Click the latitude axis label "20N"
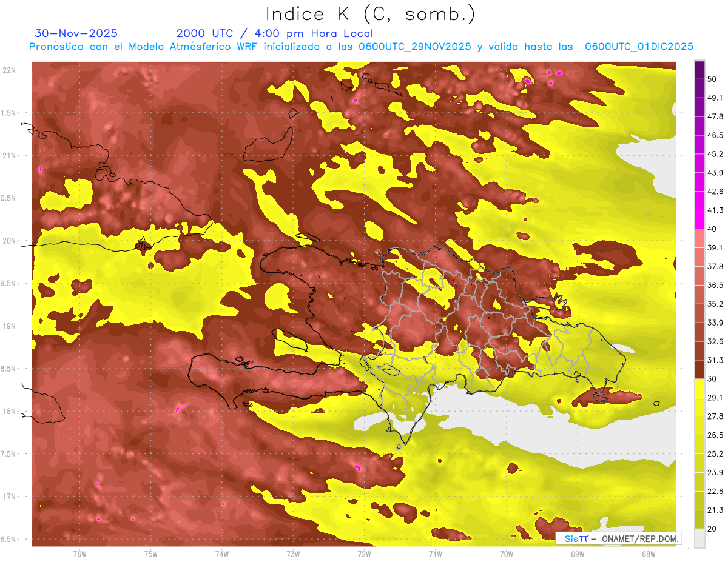The width and height of the screenshot is (728, 562). 9,241
